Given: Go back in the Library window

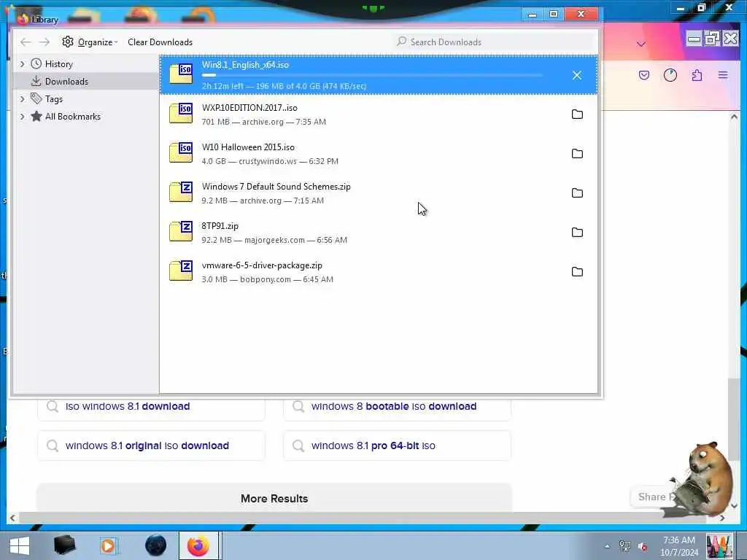Looking at the screenshot, I should click(26, 42).
